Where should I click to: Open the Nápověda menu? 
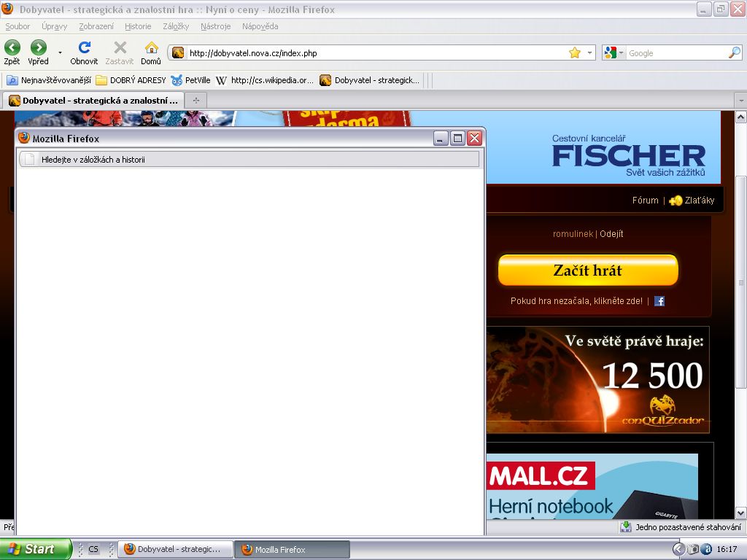[260, 27]
